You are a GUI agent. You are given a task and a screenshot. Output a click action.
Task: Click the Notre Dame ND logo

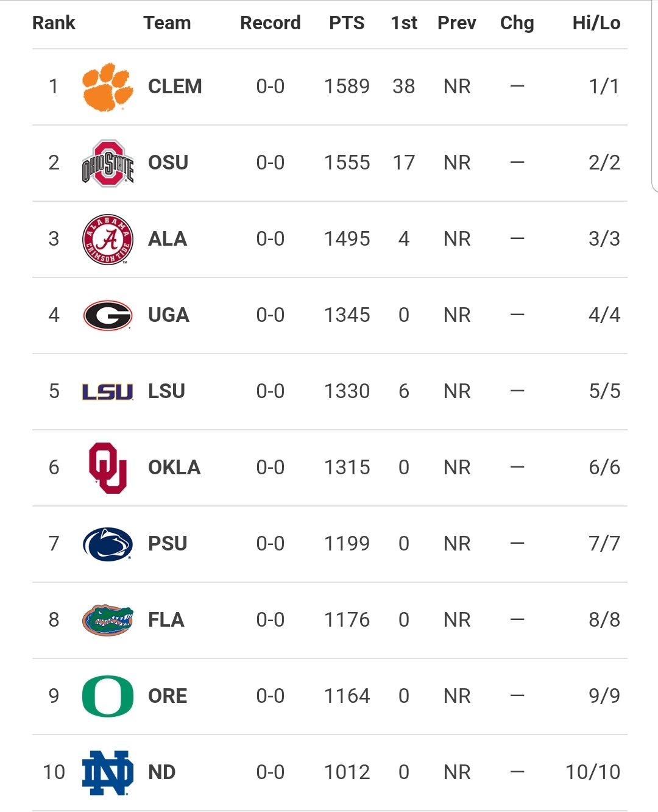point(107,772)
